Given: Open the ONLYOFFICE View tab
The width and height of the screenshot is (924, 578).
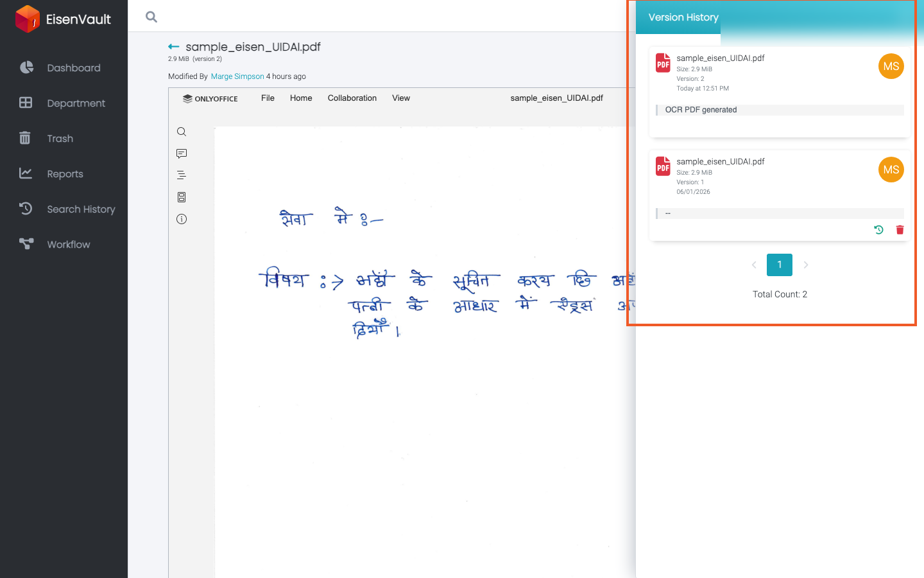Looking at the screenshot, I should pyautogui.click(x=401, y=98).
